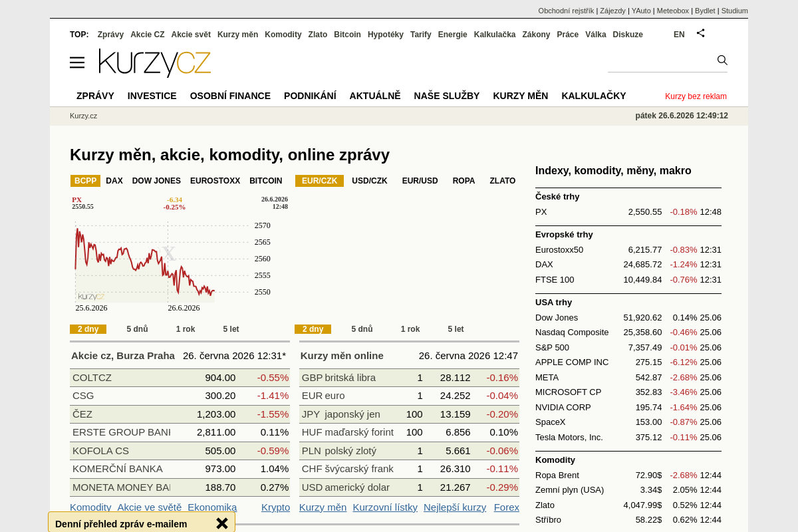Open the hamburger menu icon

77,63
